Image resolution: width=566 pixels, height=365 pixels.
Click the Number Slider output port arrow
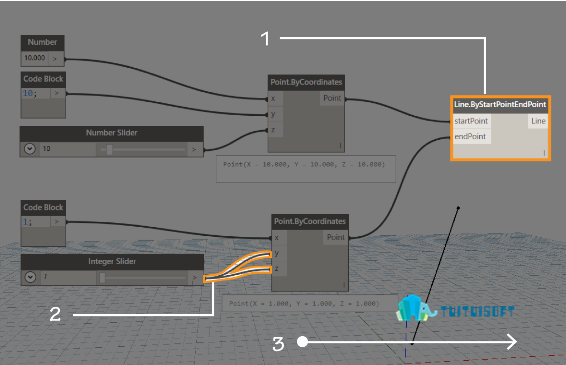194,149
